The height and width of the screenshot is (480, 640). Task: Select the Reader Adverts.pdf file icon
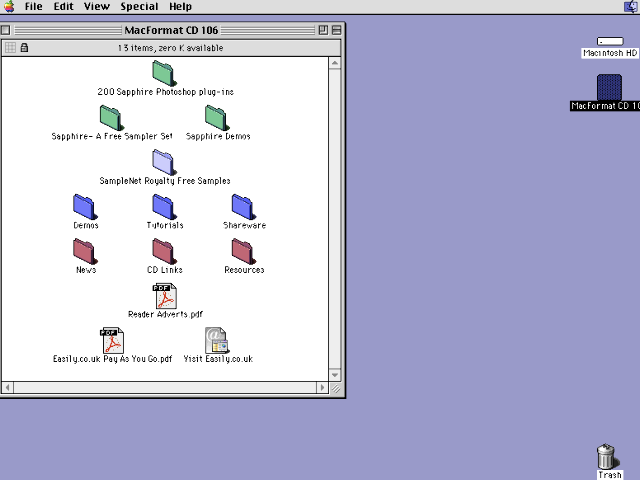point(165,296)
